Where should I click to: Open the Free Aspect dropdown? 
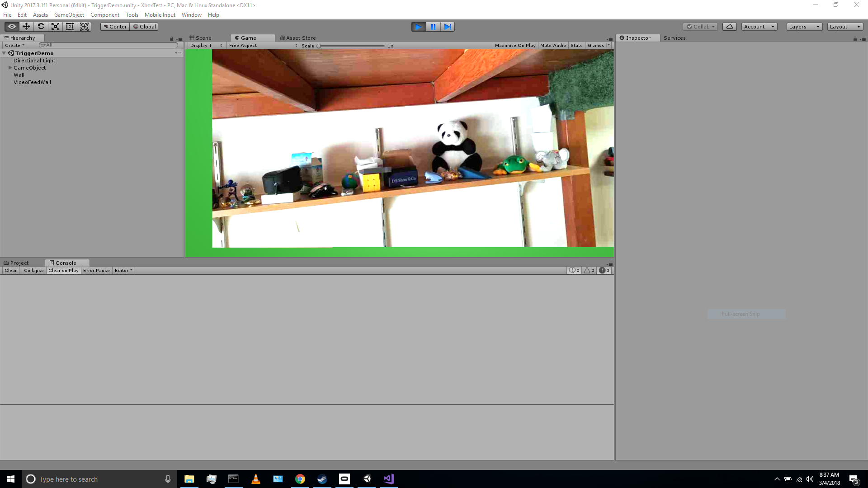263,46
